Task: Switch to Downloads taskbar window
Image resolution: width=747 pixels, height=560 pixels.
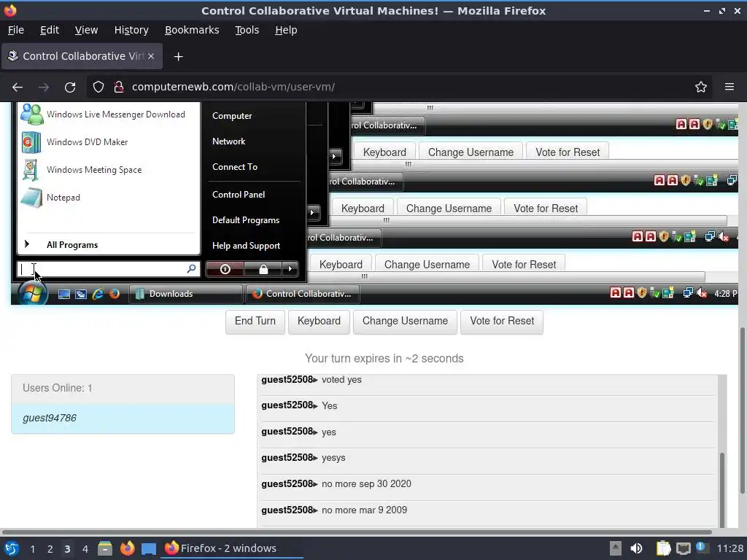Action: (x=186, y=294)
